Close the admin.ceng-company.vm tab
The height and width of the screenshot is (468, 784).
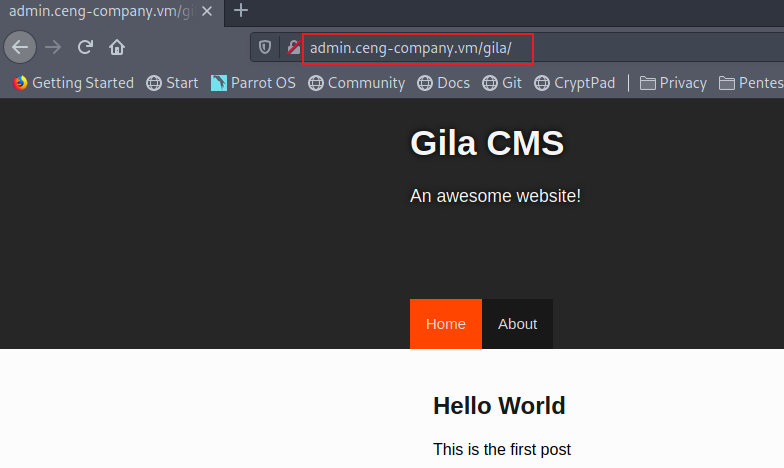click(x=206, y=11)
